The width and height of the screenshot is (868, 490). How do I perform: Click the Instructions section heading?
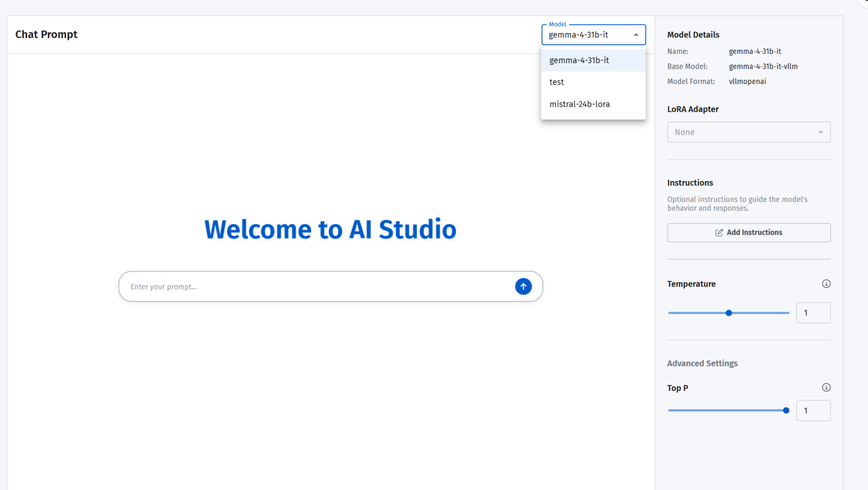(690, 183)
